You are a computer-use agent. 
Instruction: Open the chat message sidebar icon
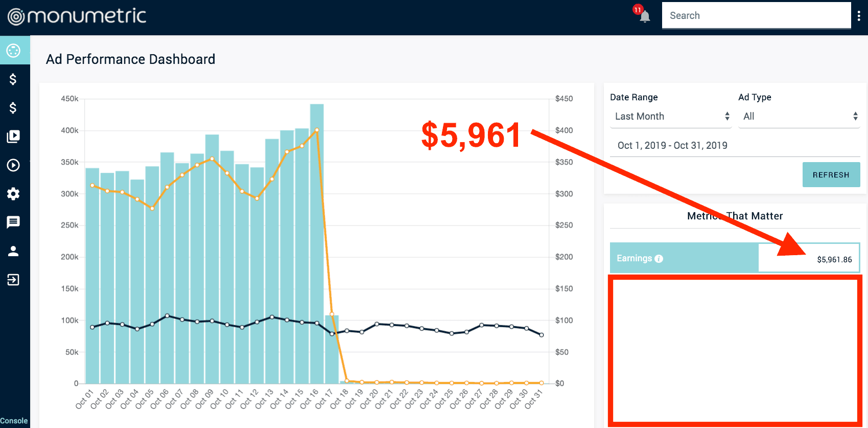[13, 222]
